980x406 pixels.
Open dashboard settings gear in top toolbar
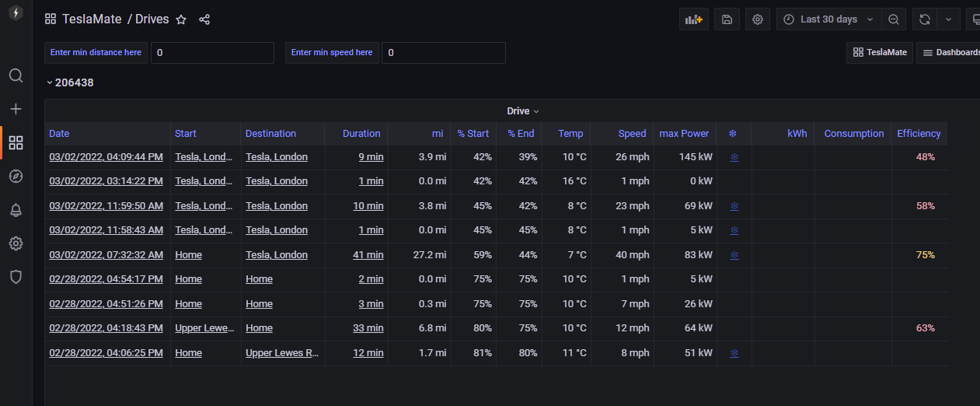click(758, 19)
